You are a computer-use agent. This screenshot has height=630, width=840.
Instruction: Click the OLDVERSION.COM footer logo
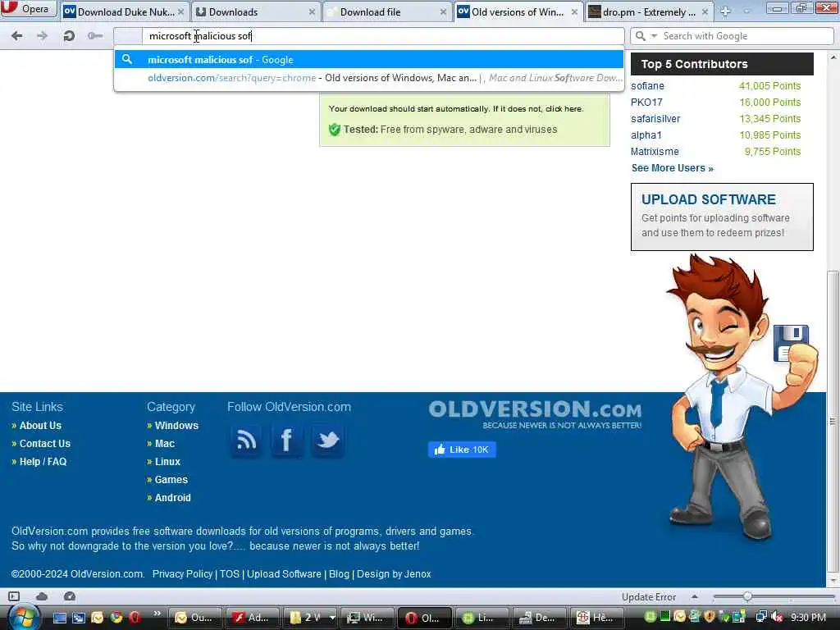click(x=535, y=414)
